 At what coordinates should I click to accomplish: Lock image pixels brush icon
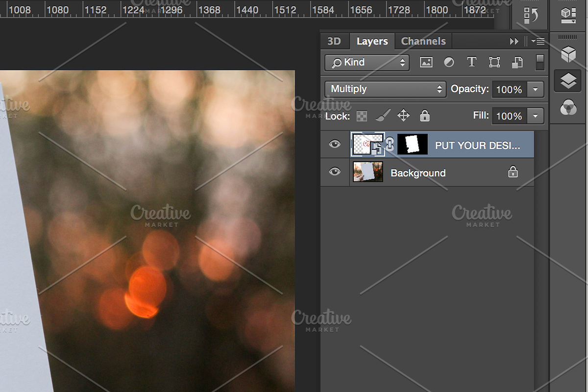[383, 116]
